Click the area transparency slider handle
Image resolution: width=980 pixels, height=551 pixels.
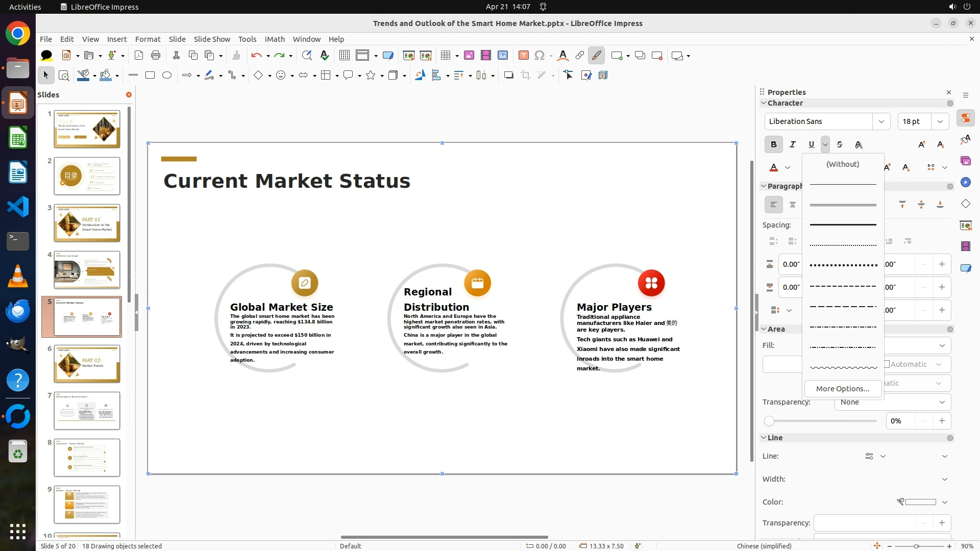pos(769,421)
